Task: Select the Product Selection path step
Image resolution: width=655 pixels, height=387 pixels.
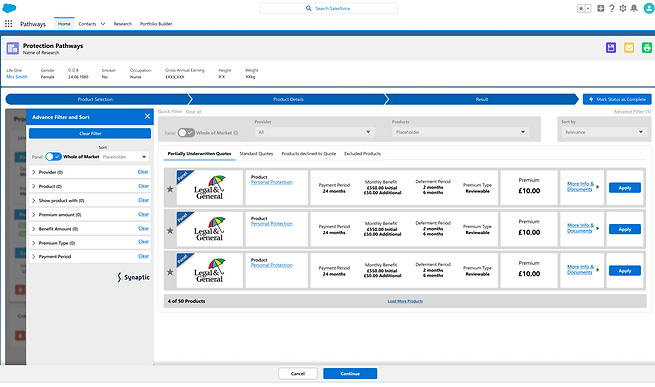Action: (97, 99)
